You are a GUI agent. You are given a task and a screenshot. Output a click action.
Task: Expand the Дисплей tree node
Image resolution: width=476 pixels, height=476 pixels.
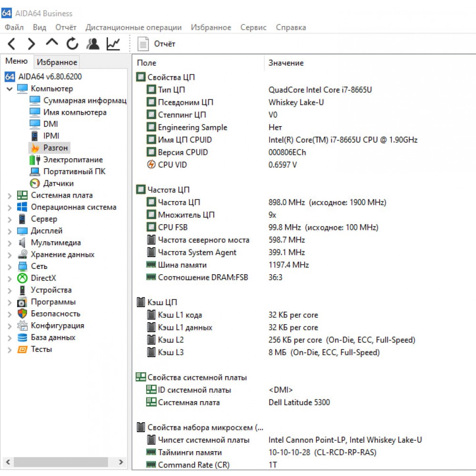tap(10, 231)
